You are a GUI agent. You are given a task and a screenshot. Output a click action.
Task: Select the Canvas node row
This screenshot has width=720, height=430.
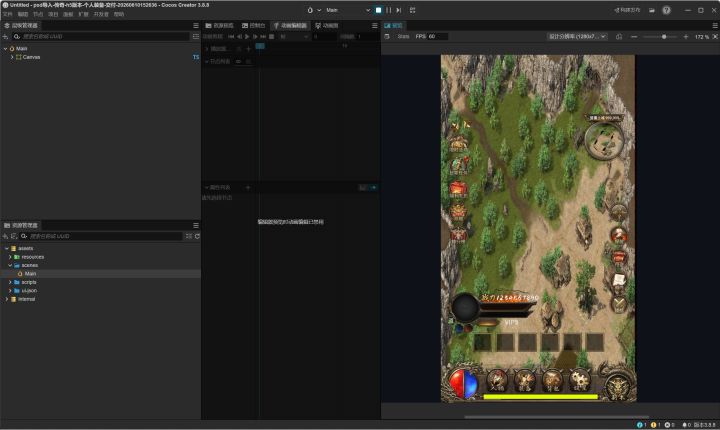tap(100, 57)
